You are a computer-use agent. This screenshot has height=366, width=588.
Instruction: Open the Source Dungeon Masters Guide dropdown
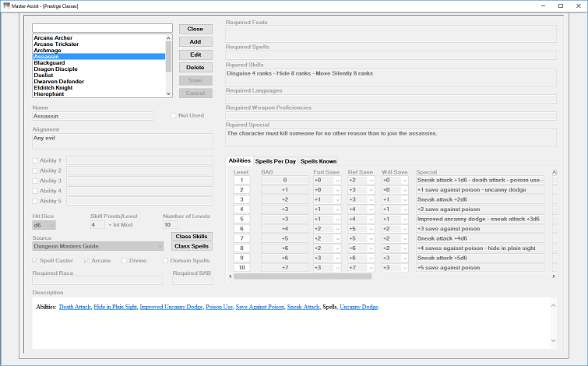98,246
